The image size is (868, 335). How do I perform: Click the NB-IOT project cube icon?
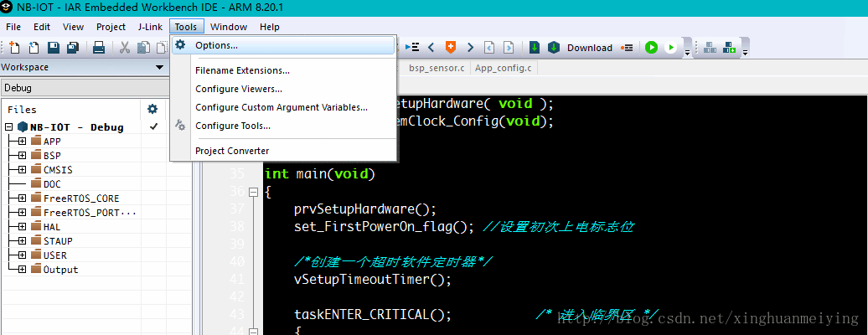pyautogui.click(x=23, y=126)
